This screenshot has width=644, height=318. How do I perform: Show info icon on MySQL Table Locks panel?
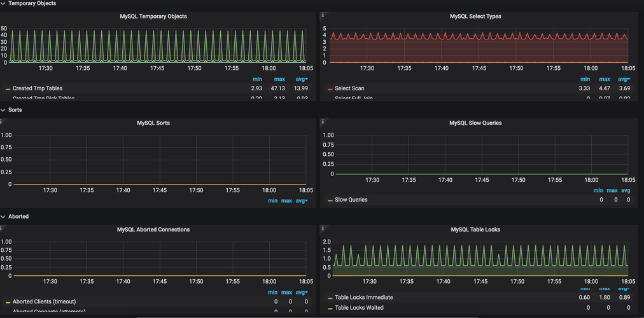[x=323, y=228]
